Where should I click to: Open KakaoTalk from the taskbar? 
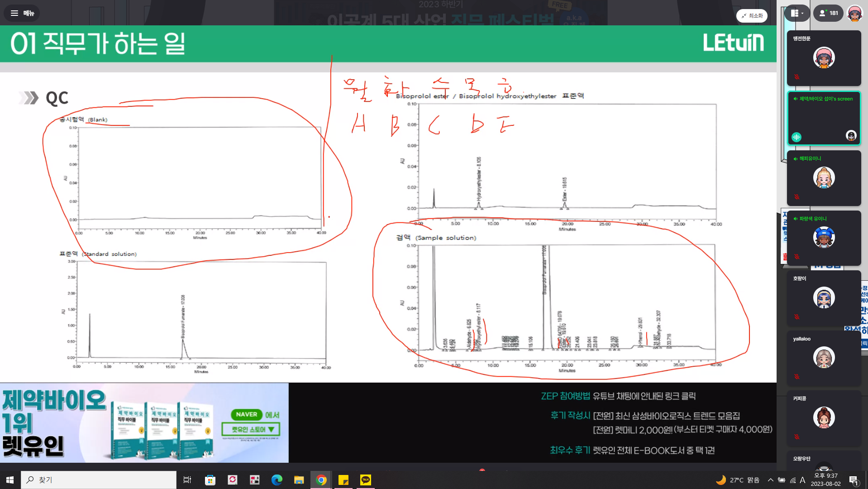(365, 480)
